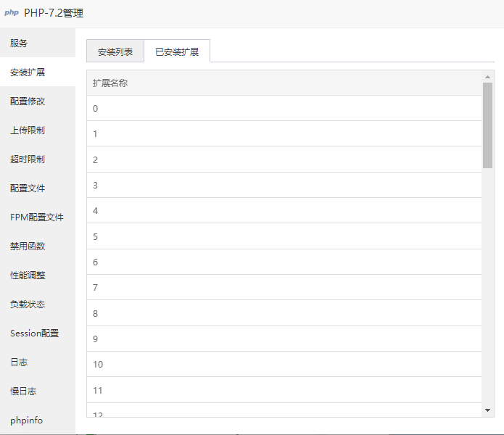Click the 扩展名称 column header
This screenshot has height=435, width=504.
point(284,83)
